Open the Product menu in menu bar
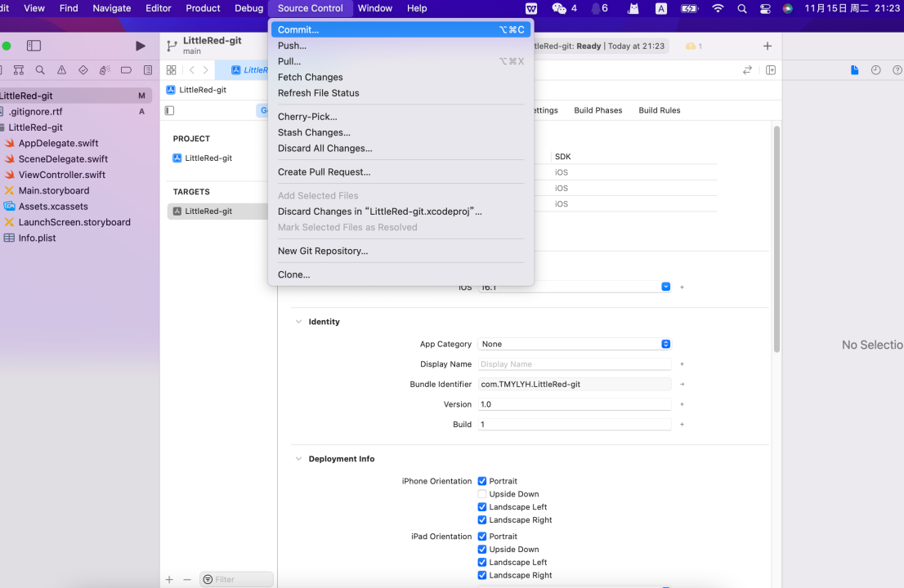The width and height of the screenshot is (904, 588). pos(203,9)
